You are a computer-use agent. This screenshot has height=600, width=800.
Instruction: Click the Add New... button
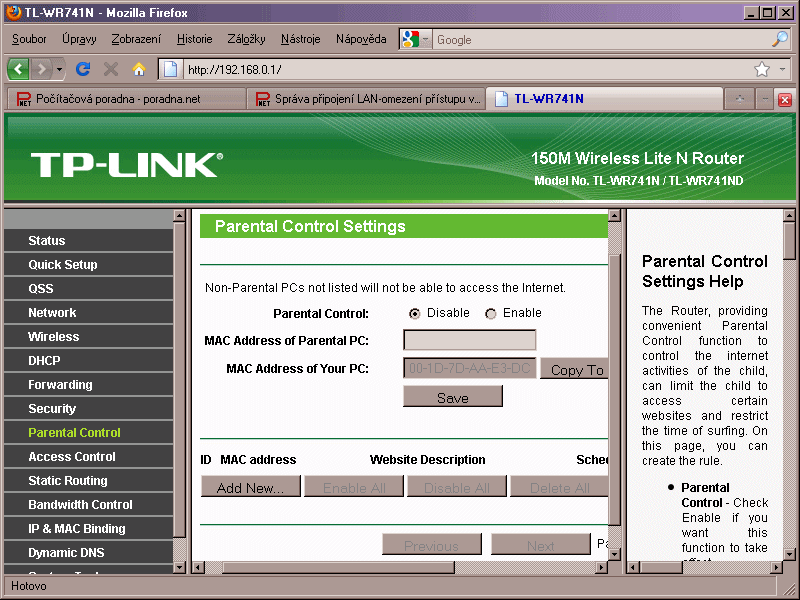(250, 487)
